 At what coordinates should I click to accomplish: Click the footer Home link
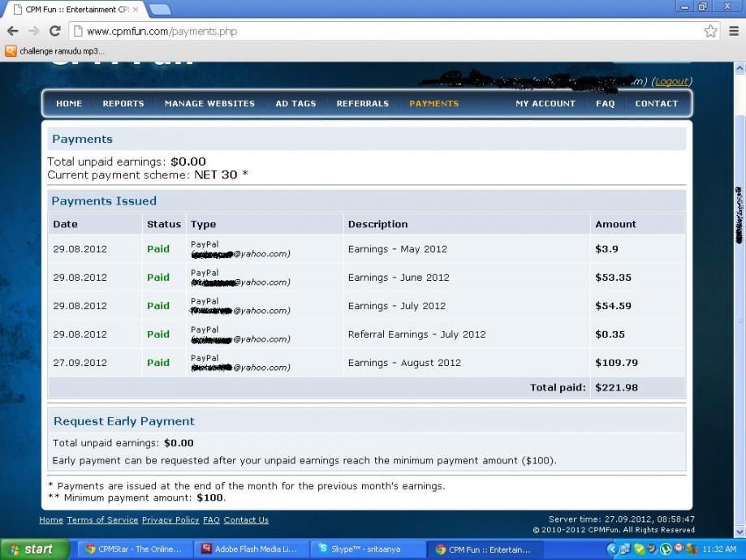51,520
